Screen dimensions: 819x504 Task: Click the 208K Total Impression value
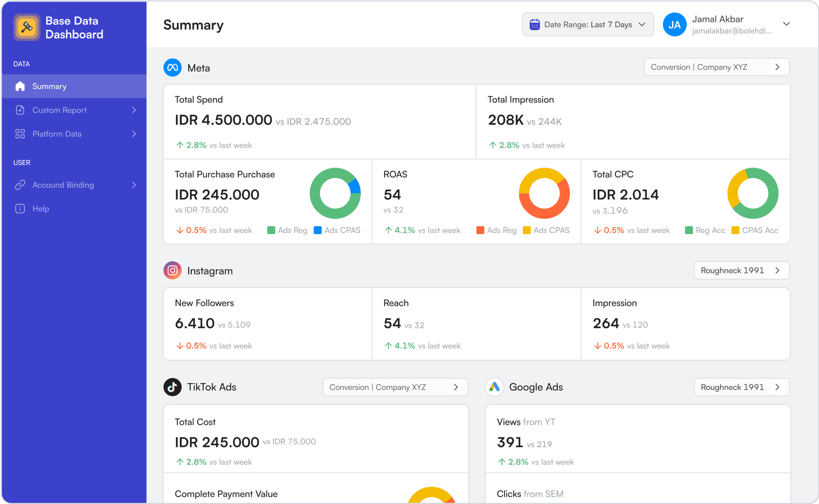[506, 120]
